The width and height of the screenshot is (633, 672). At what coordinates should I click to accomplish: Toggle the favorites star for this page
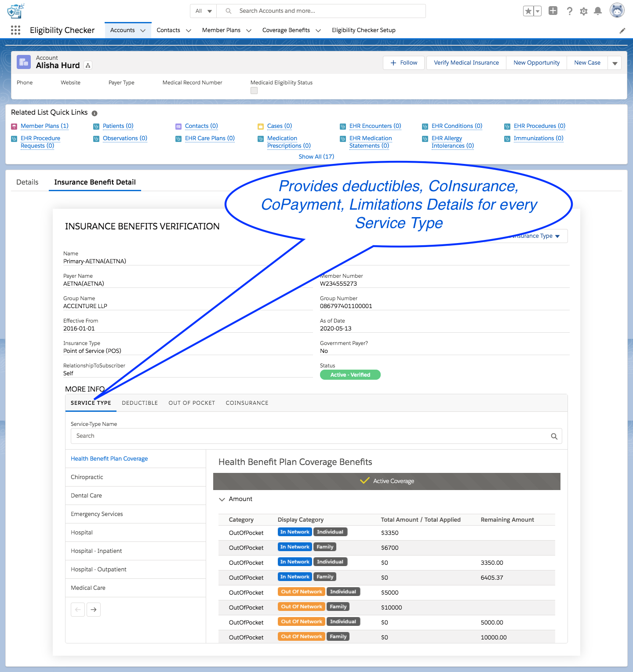coord(527,11)
